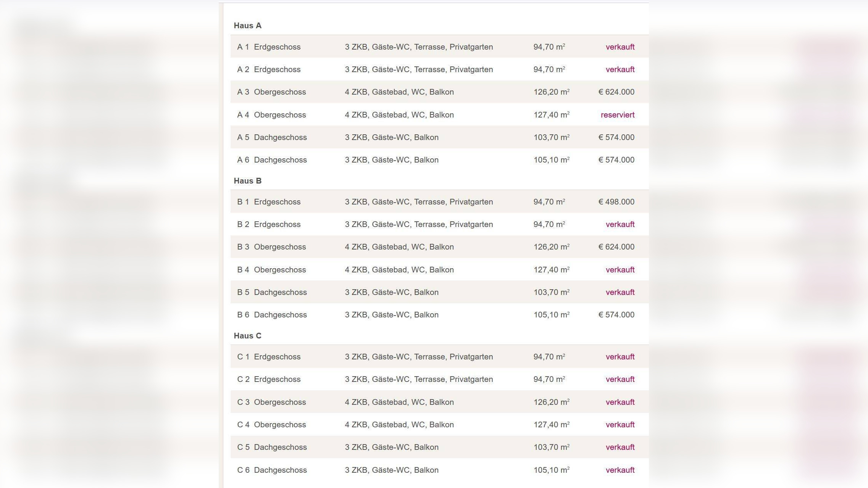Click the B 4 Obergeschoss unit label
This screenshot has width=868, height=488.
coord(271,270)
